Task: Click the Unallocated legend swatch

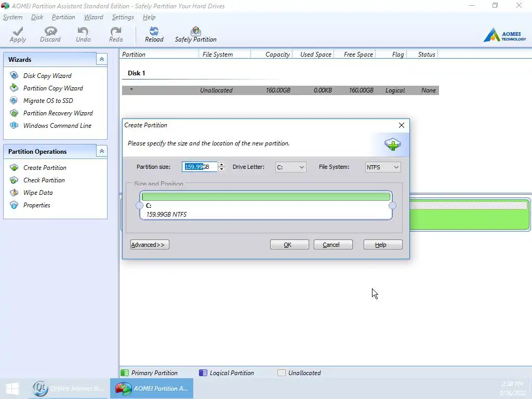Action: [x=281, y=373]
